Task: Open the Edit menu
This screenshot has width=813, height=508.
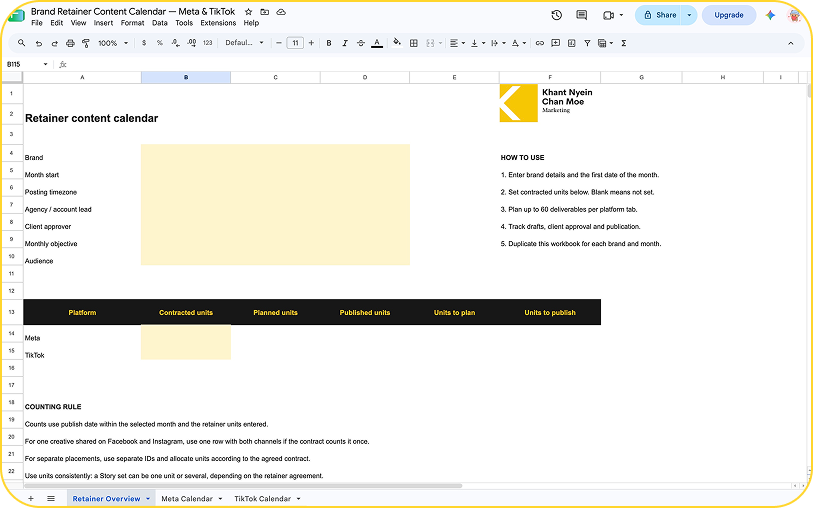Action: point(57,23)
